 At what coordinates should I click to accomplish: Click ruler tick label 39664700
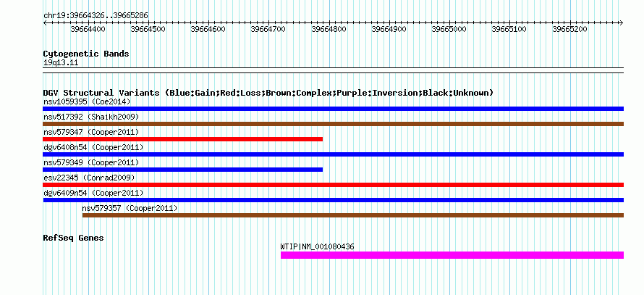click(x=268, y=29)
